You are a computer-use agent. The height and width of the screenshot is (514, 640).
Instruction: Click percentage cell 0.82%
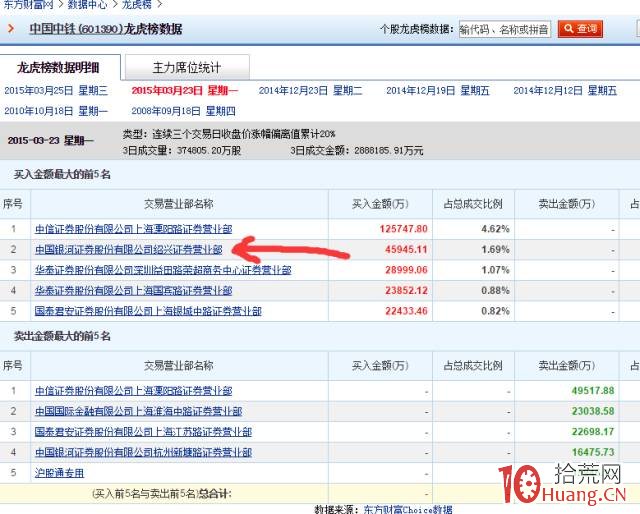(x=496, y=311)
